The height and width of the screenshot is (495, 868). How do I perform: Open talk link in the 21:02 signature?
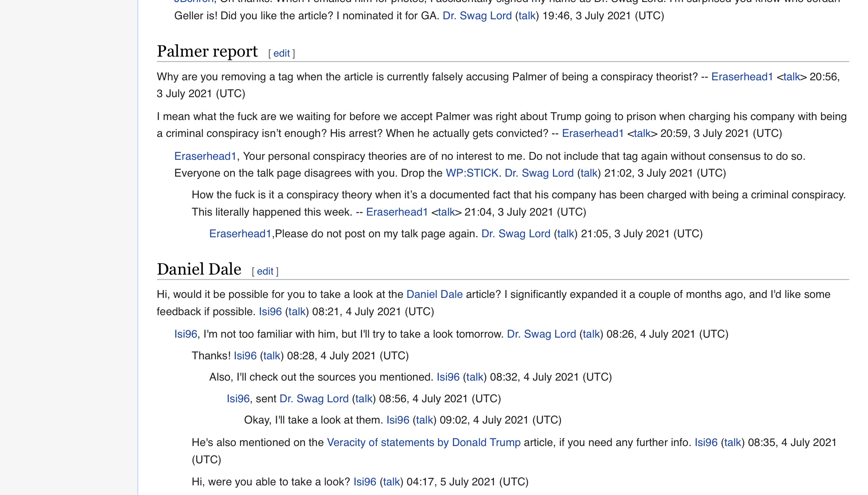[589, 173]
